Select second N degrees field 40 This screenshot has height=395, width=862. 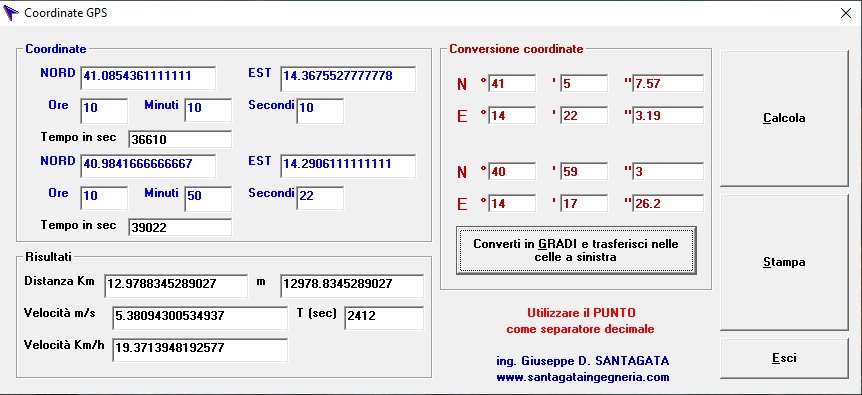click(x=512, y=171)
